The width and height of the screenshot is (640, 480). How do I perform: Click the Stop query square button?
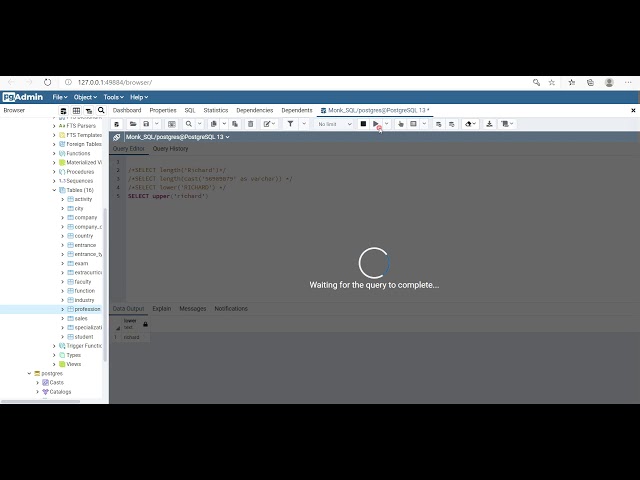point(363,124)
